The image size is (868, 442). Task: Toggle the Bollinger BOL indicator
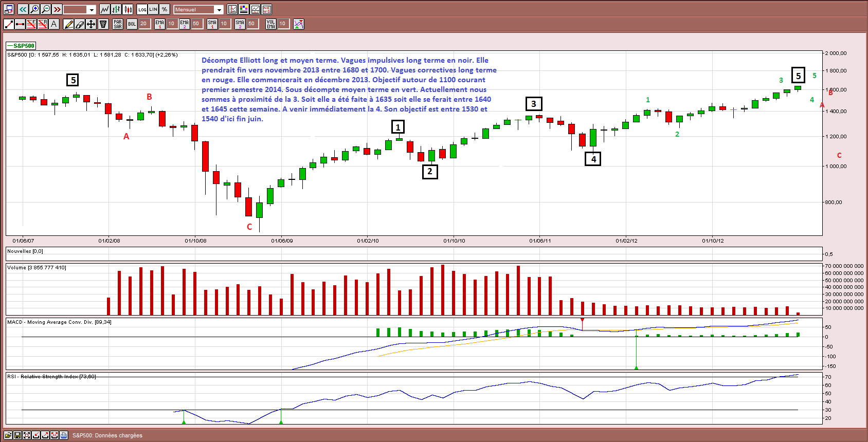(x=132, y=24)
